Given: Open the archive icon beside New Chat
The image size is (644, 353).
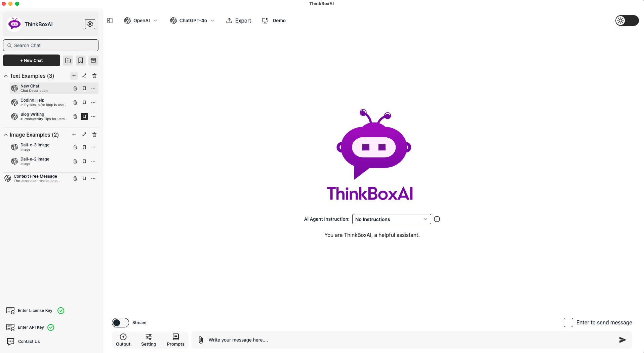Looking at the screenshot, I should (x=93, y=61).
